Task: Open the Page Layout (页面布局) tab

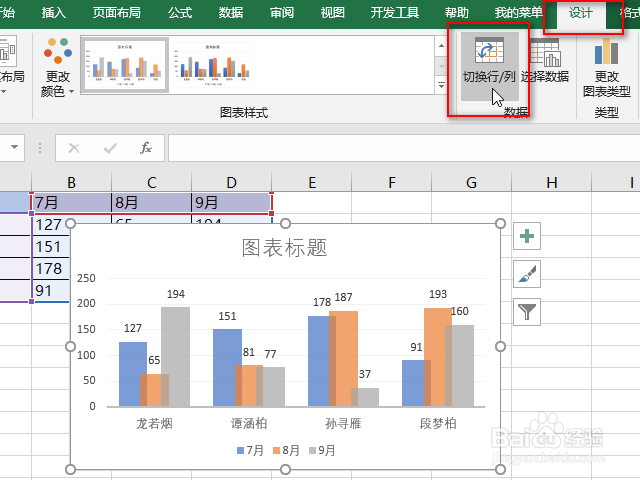Action: tap(117, 13)
